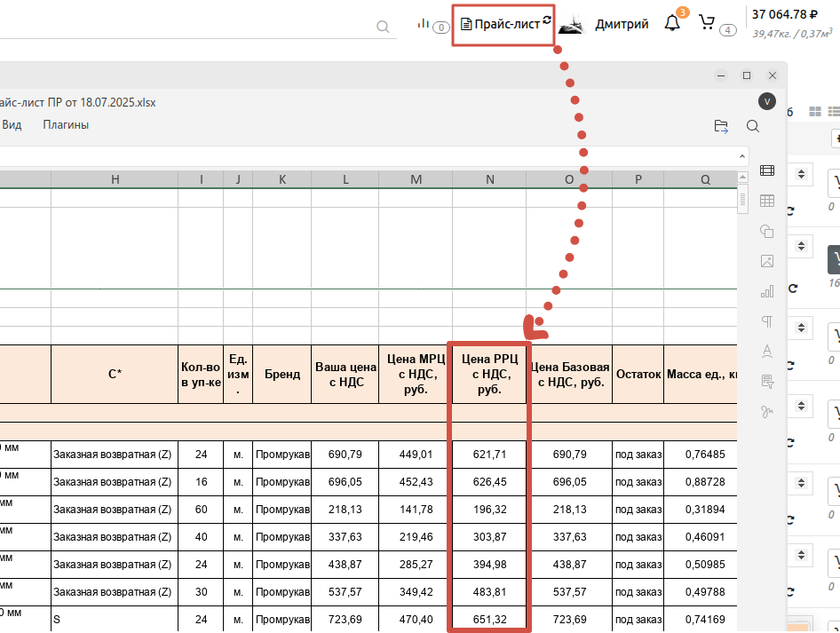
Task: Click the Ваша цена с НДС header cell
Action: [x=345, y=375]
